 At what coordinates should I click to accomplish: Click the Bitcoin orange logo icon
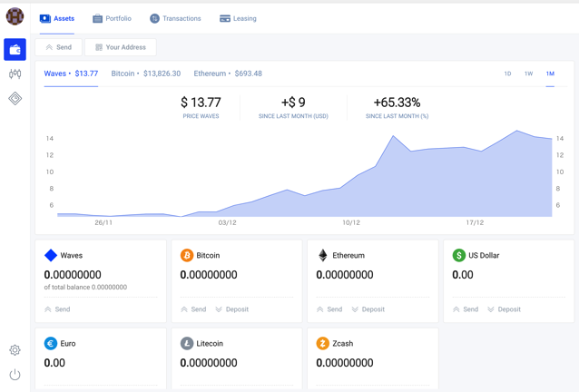pos(187,255)
